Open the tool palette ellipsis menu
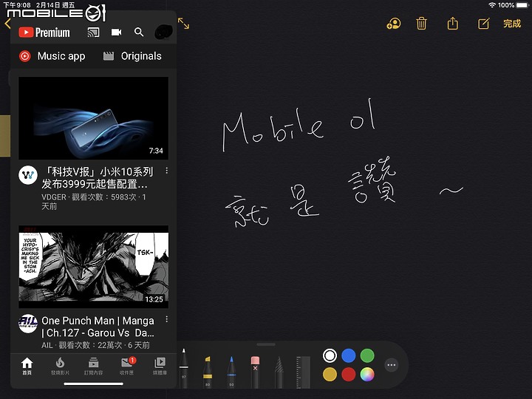 [x=391, y=365]
